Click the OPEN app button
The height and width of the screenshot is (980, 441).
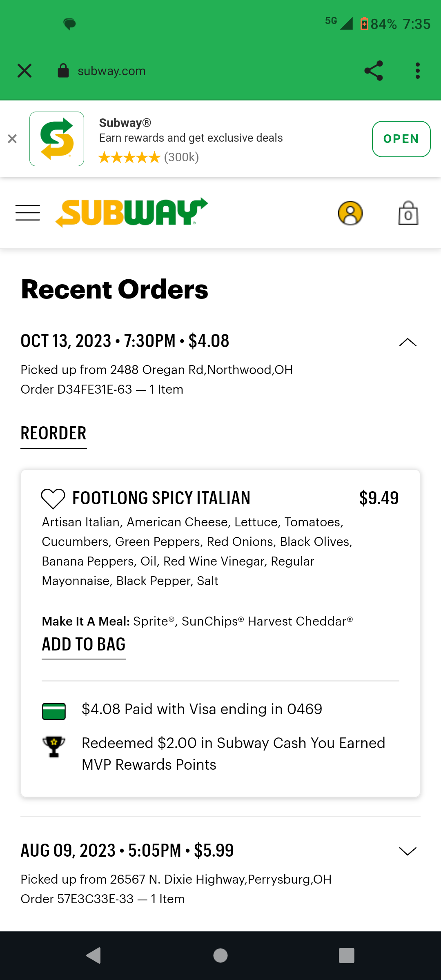tap(401, 139)
